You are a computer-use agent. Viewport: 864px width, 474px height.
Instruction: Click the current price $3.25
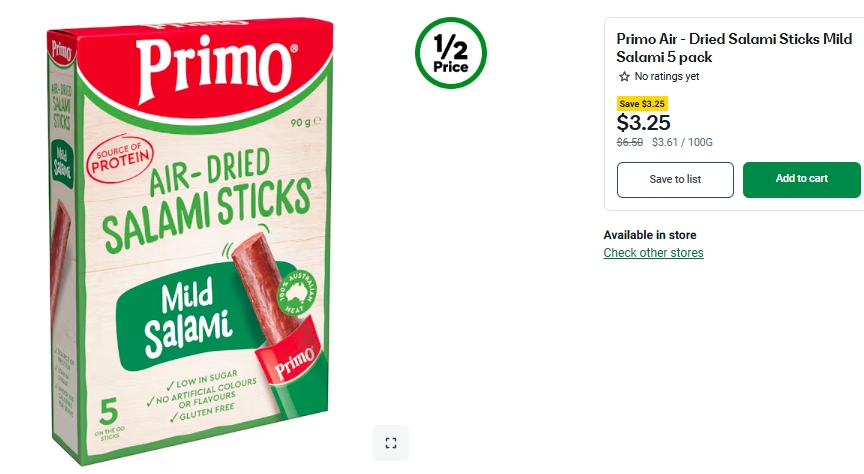tap(643, 123)
